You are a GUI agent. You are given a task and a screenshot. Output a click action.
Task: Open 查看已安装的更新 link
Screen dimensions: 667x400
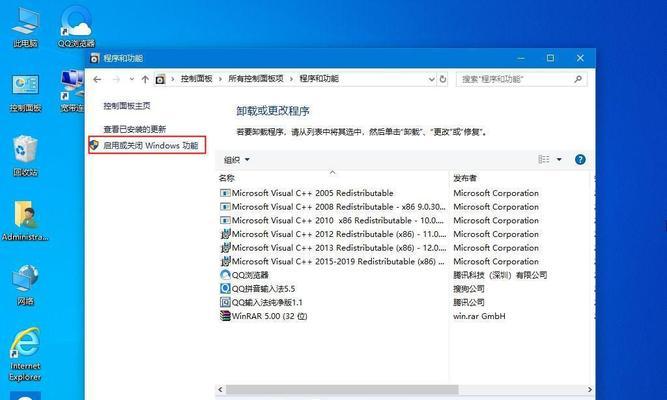click(x=134, y=129)
